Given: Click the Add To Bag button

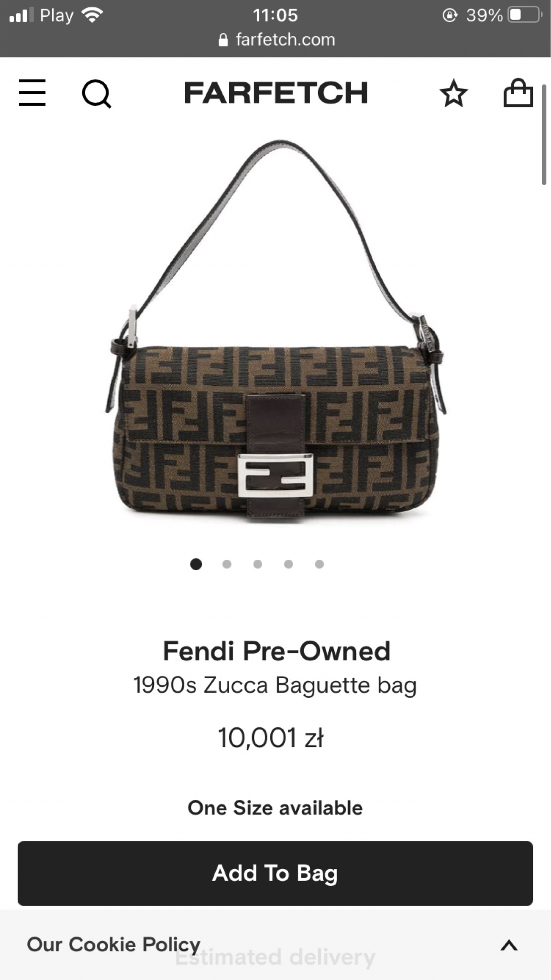Looking at the screenshot, I should [275, 873].
